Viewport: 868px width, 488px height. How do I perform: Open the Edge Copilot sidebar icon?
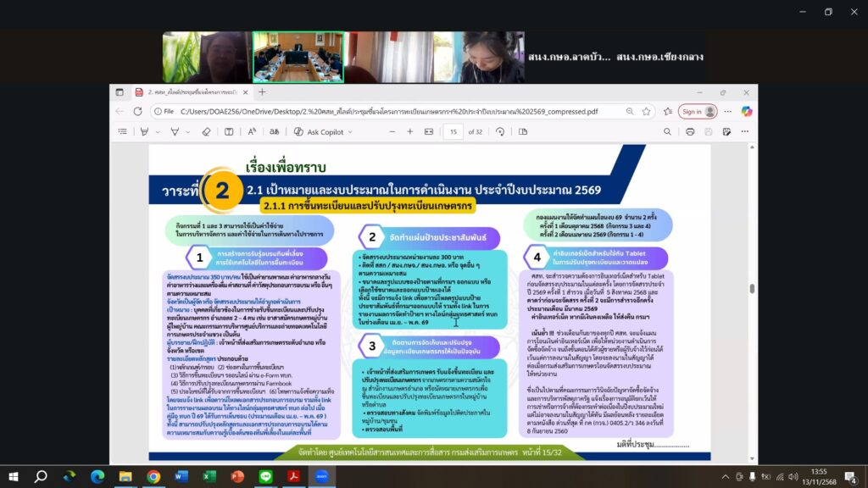747,111
